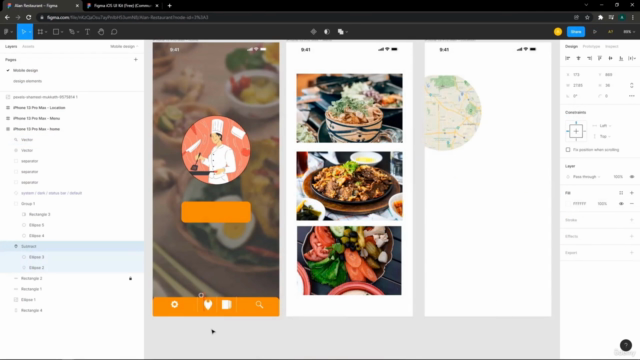Open Pass through blend mode dropdown
The image size is (640, 360).
coord(587,177)
